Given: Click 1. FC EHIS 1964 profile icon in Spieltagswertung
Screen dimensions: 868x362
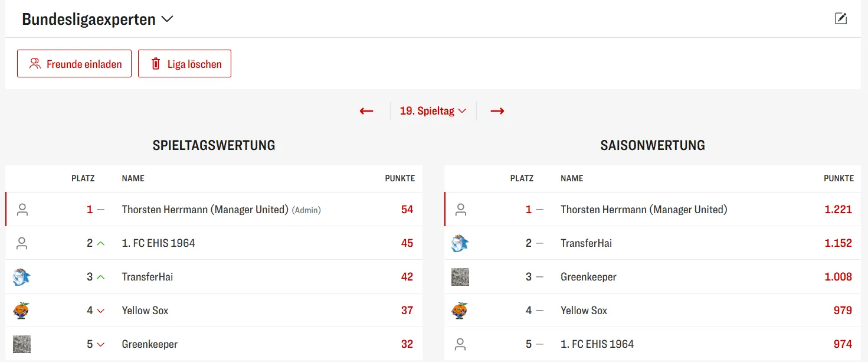Looking at the screenshot, I should (x=22, y=243).
